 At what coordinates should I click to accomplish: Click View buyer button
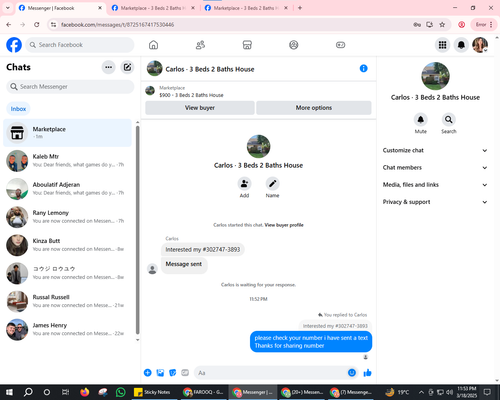(x=200, y=108)
